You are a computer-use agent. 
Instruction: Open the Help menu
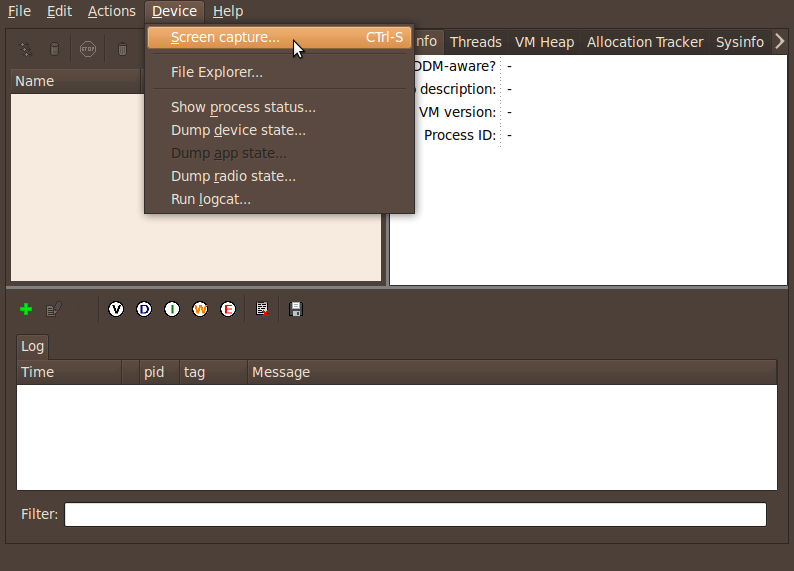[228, 11]
